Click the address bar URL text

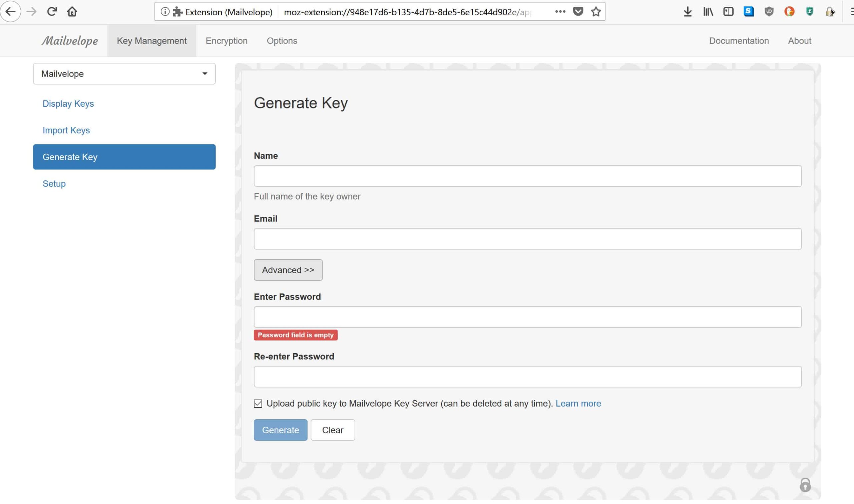pos(407,12)
